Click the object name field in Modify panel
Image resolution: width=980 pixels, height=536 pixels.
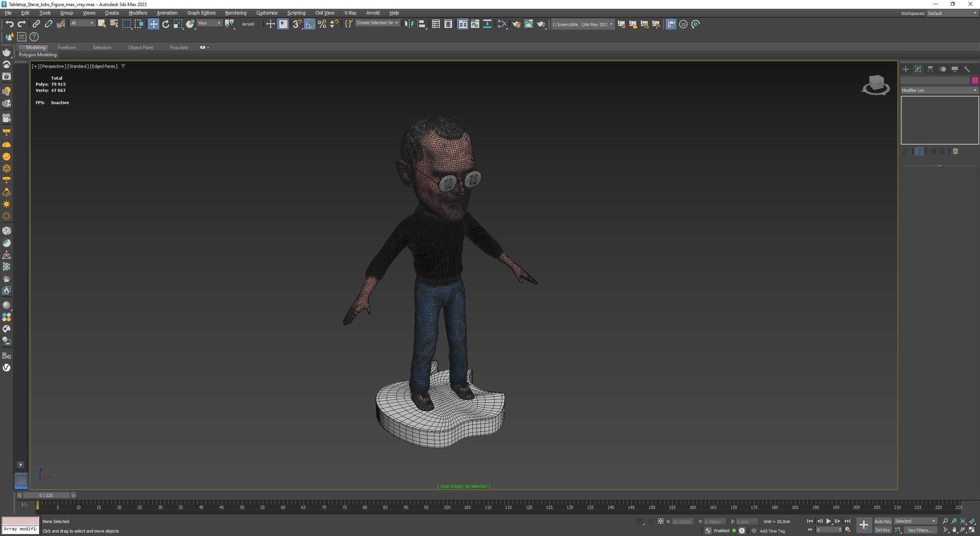click(935, 80)
